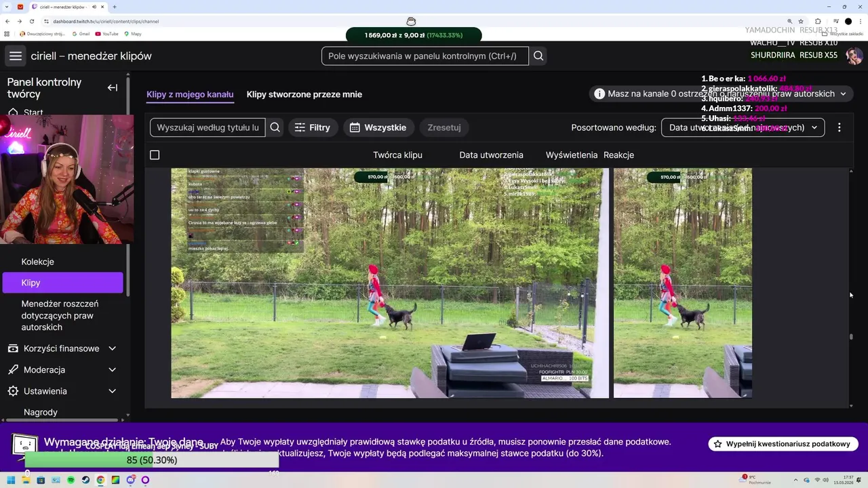This screenshot has width=868, height=488.
Task: View site information icon in address bar
Action: [x=45, y=21]
